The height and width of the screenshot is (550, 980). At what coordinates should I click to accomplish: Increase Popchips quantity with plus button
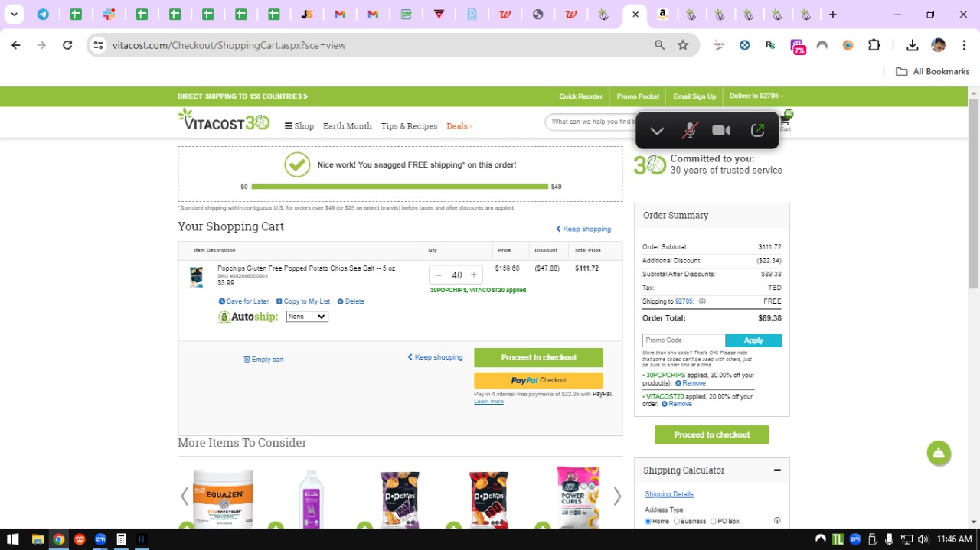click(x=474, y=275)
